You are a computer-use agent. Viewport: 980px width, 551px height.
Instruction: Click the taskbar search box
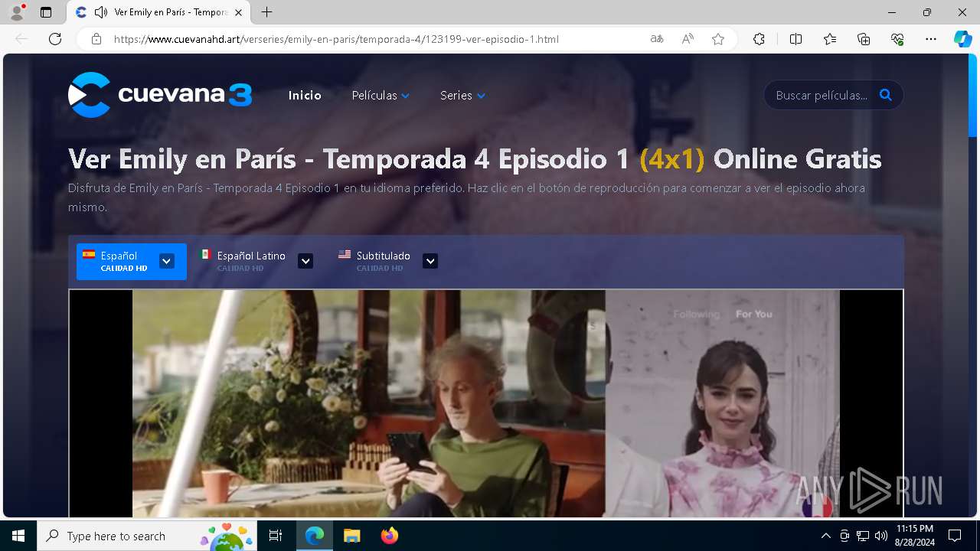coord(147,536)
